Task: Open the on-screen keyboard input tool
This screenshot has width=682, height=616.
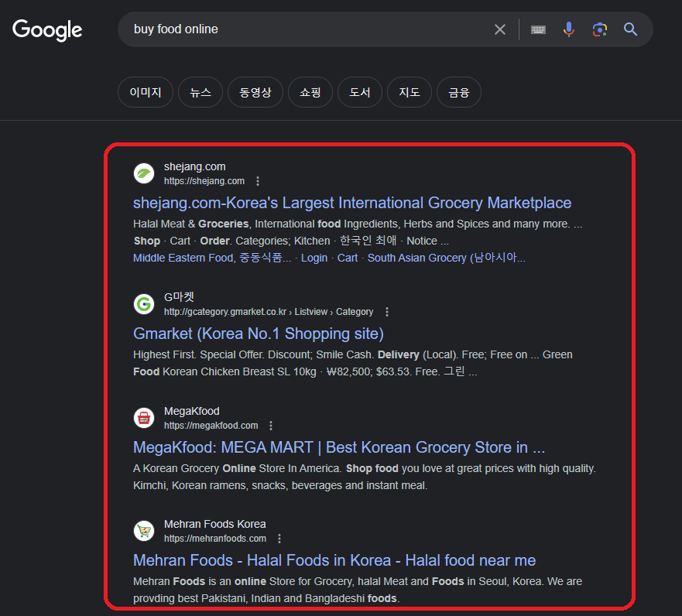Action: click(538, 29)
